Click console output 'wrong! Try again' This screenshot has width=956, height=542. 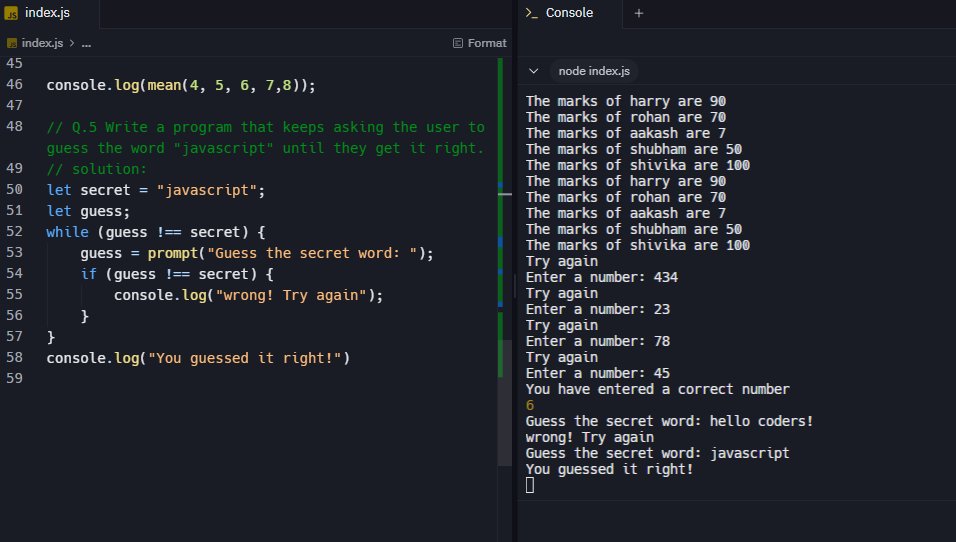pyautogui.click(x=590, y=438)
